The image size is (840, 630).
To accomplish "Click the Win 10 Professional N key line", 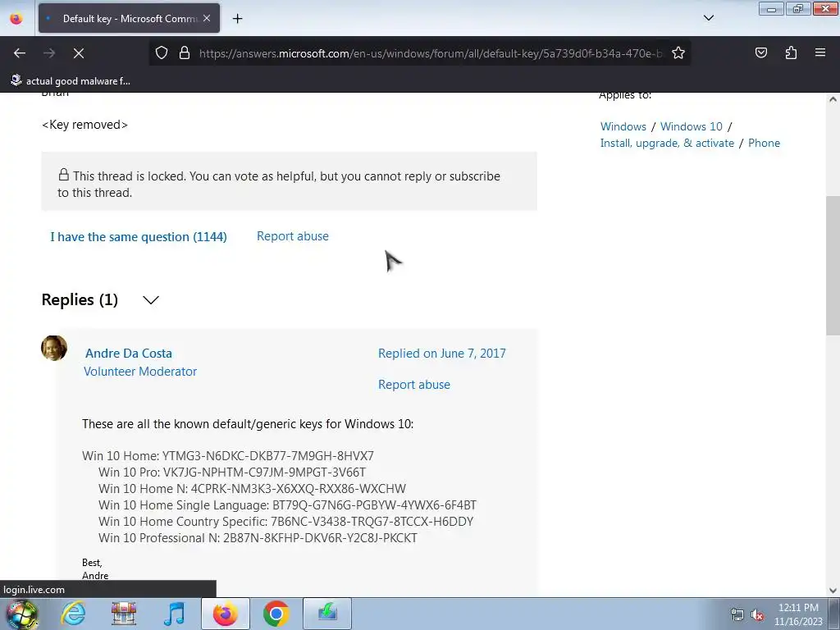I will 258,538.
